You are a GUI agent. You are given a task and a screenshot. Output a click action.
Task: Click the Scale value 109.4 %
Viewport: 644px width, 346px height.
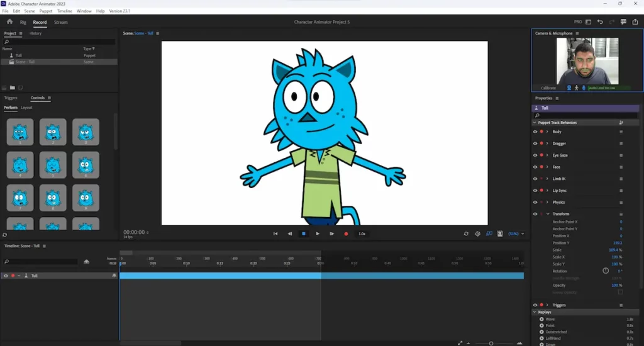coord(615,250)
